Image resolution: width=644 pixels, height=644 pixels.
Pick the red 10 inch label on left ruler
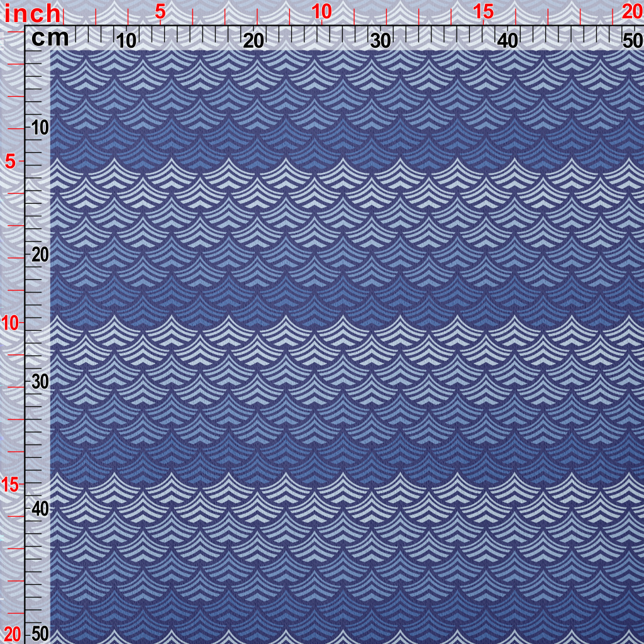pyautogui.click(x=10, y=323)
